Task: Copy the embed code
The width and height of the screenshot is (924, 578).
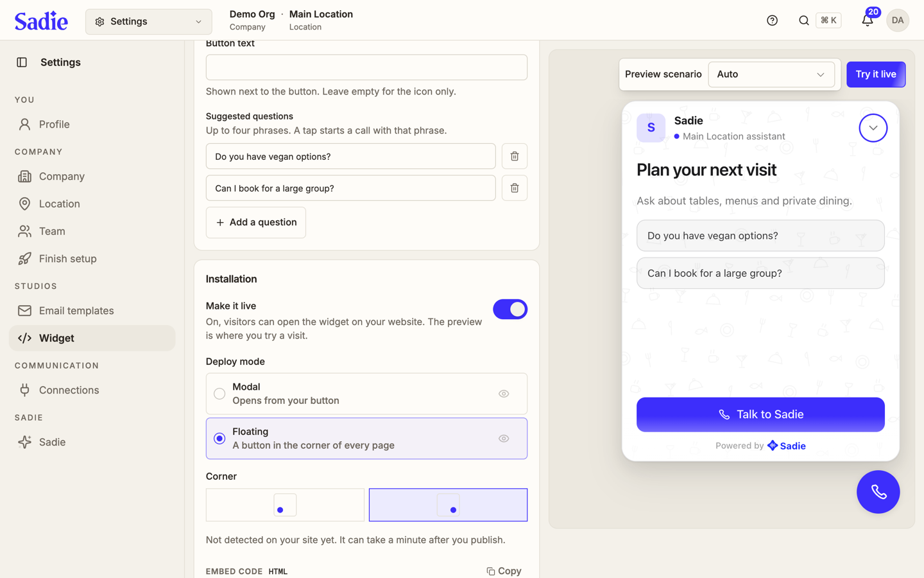Action: (x=504, y=571)
